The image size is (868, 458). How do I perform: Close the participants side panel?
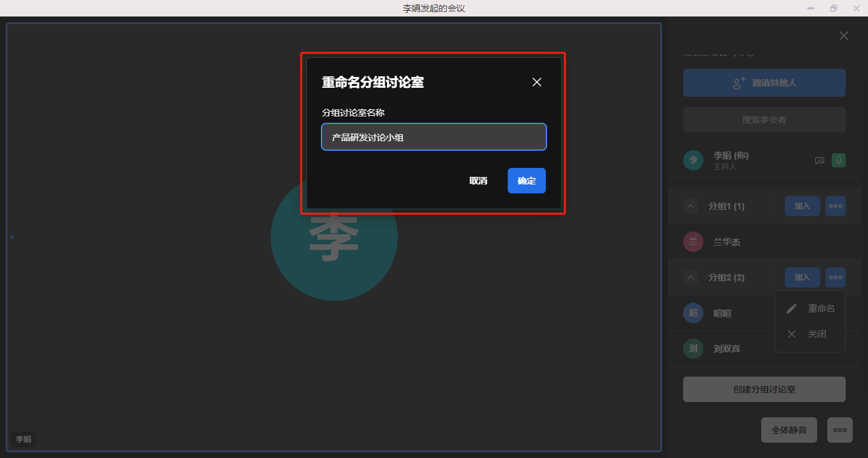click(x=843, y=36)
